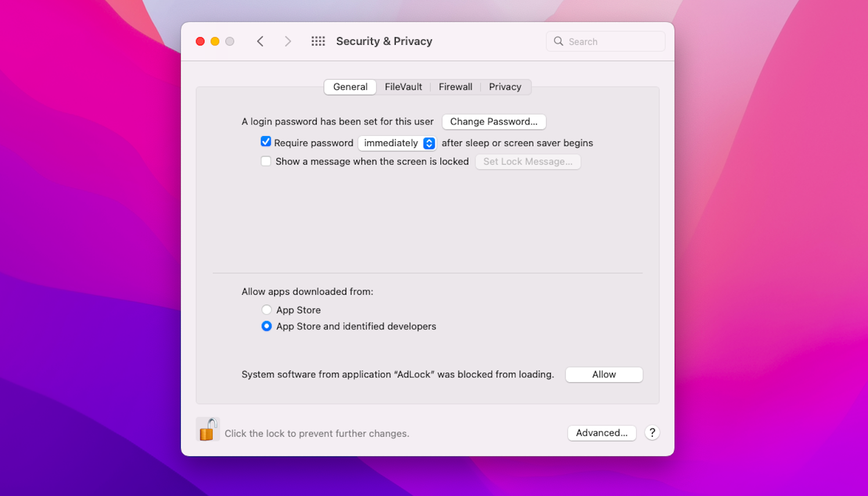Minimize window with the yellow button
The height and width of the screenshot is (496, 868).
click(215, 41)
